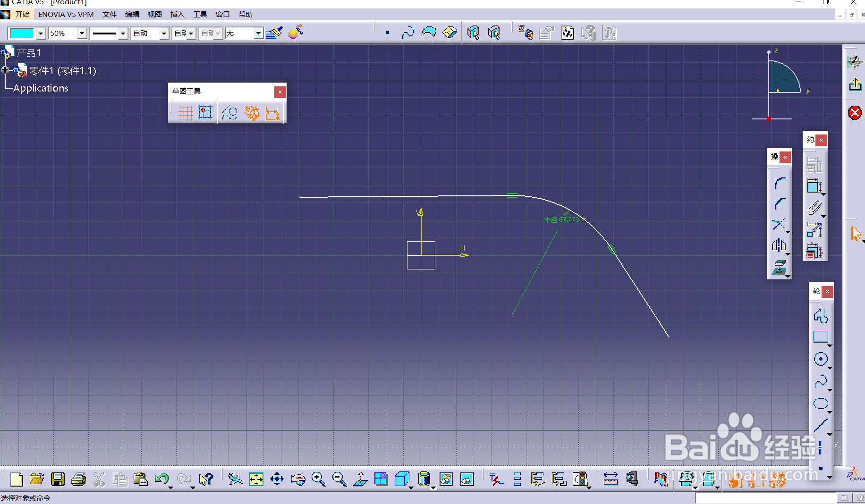
Task: Select the Trim tool
Action: click(x=779, y=224)
